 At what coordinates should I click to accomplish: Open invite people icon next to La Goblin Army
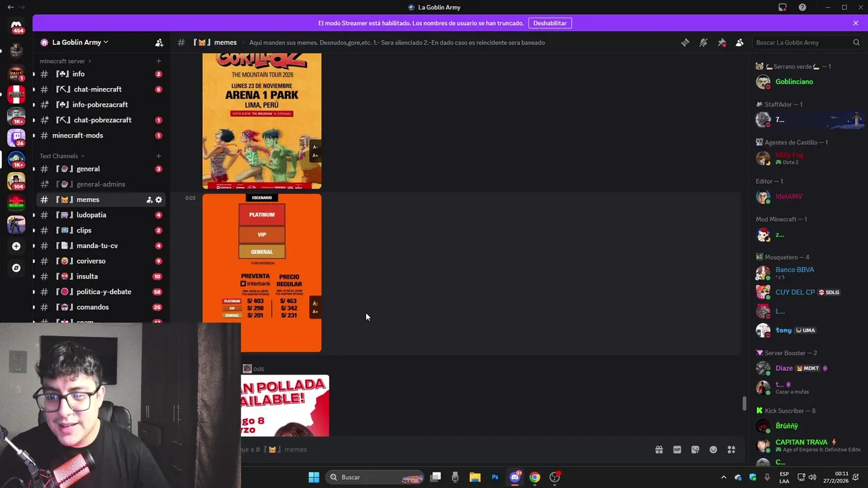coord(159,42)
